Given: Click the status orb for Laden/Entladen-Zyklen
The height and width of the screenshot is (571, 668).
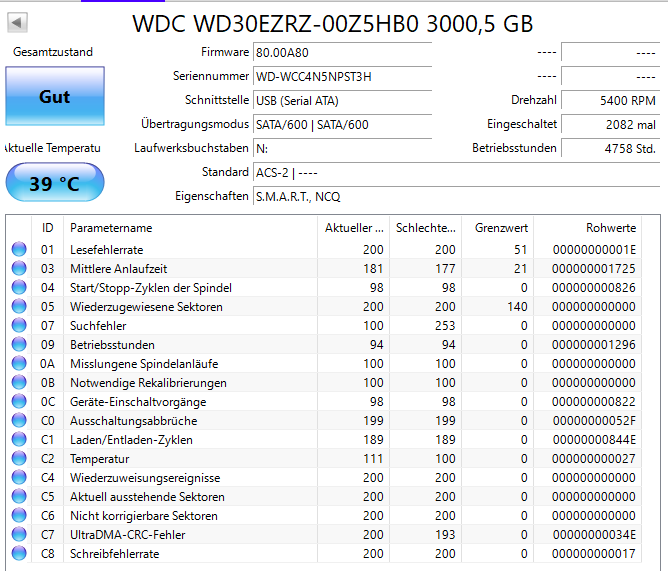Looking at the screenshot, I should 19,439.
